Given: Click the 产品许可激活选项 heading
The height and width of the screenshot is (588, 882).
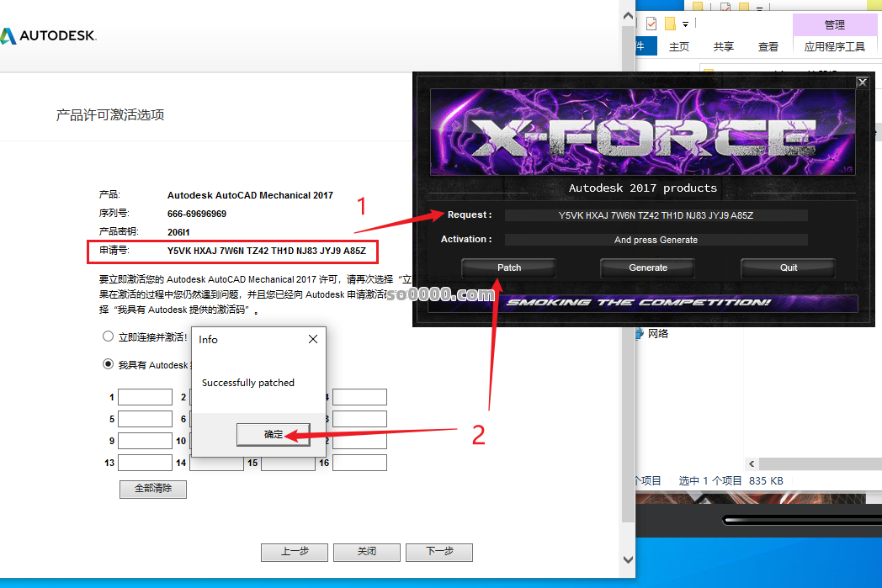Looking at the screenshot, I should coord(110,114).
